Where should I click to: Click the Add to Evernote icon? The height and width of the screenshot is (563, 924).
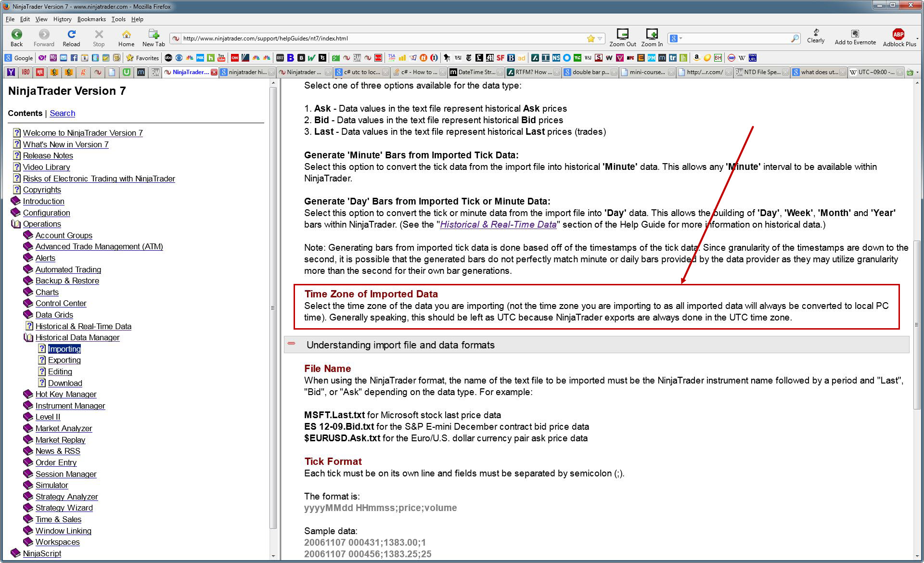coord(855,34)
